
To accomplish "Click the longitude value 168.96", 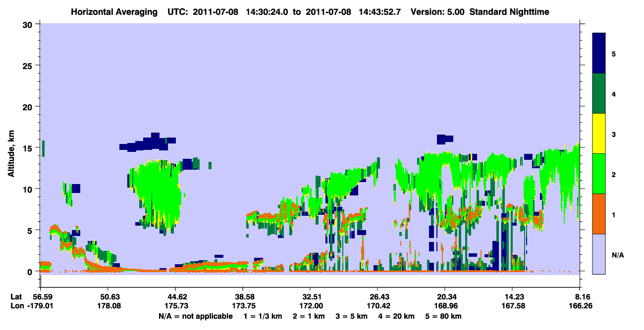I will pos(445,306).
